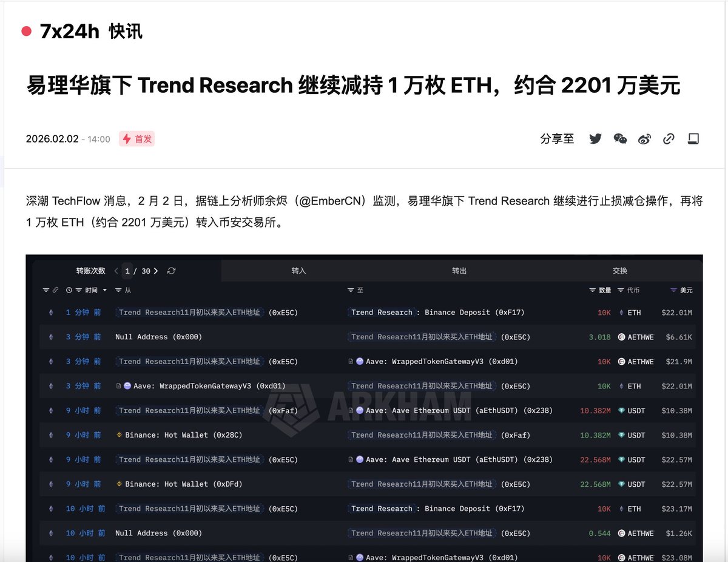
Task: Click the 分享至 label
Action: [557, 139]
